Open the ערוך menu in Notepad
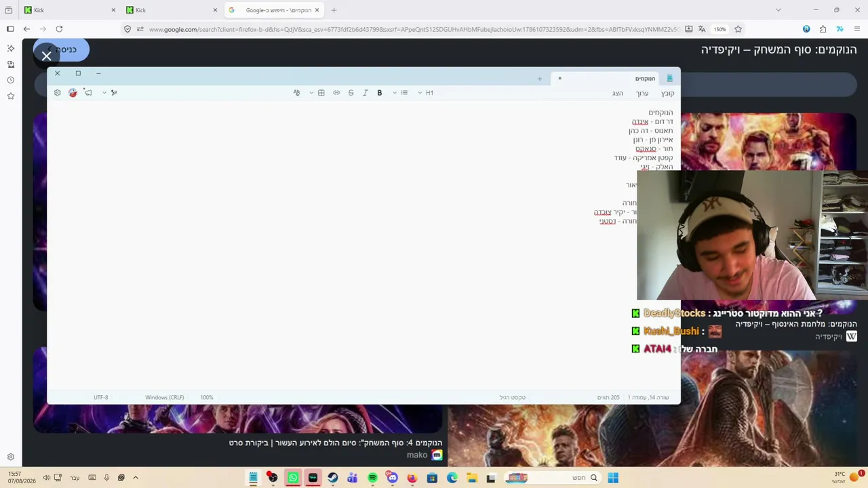The height and width of the screenshot is (488, 868). click(x=642, y=94)
